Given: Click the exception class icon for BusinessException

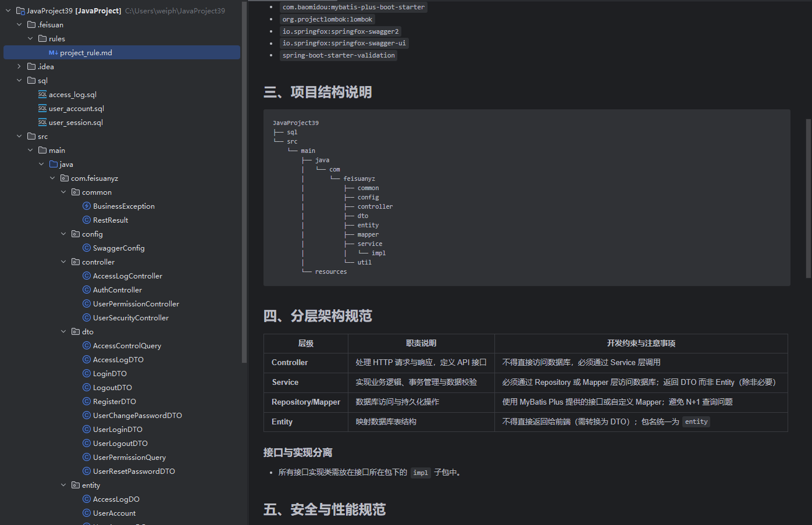Looking at the screenshot, I should click(87, 206).
